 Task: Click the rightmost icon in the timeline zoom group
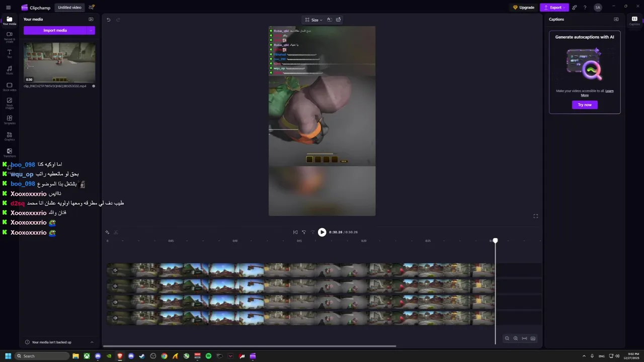click(x=533, y=338)
